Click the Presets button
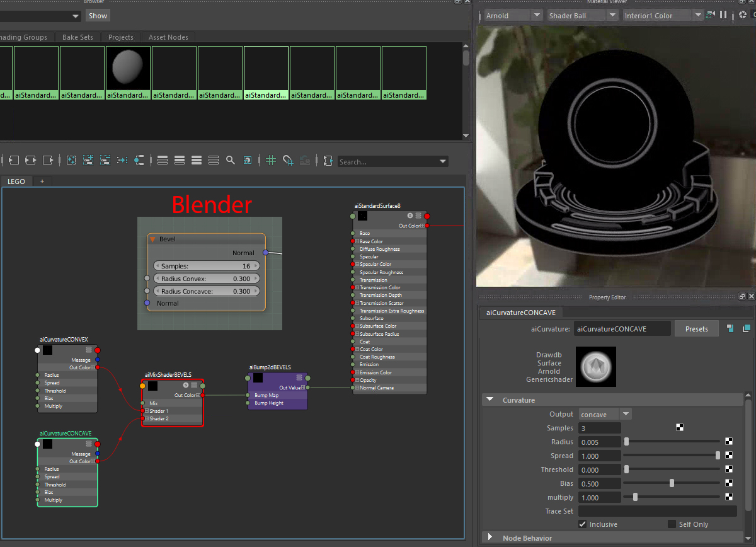 [697, 328]
